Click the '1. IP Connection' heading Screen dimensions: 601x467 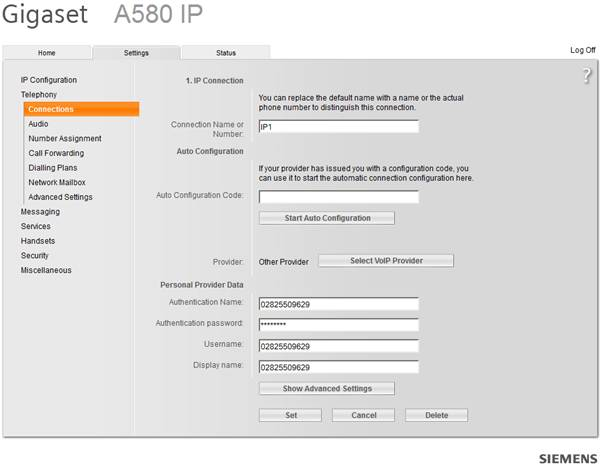coord(215,81)
